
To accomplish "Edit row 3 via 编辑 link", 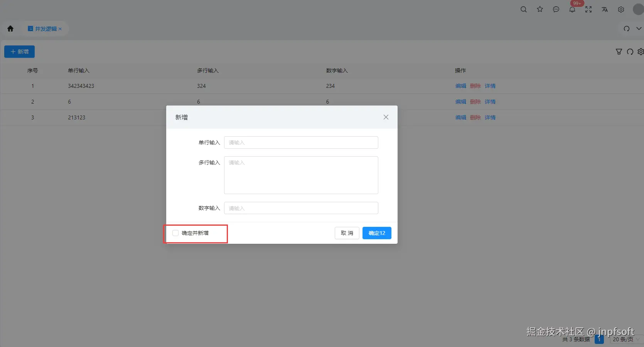I will pyautogui.click(x=461, y=117).
